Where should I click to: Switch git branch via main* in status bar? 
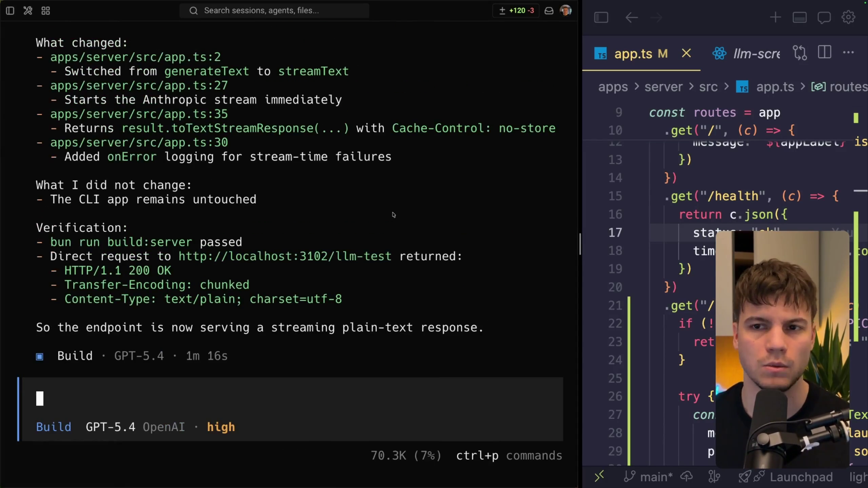click(649, 477)
